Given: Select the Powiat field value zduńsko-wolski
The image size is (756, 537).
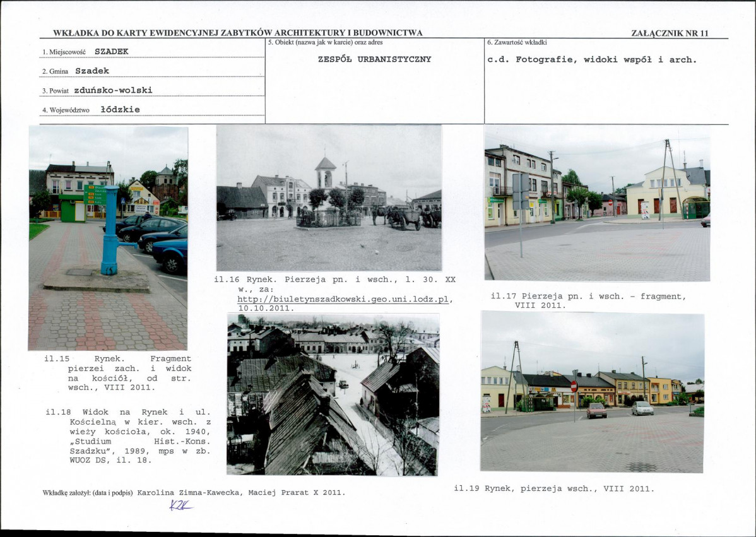Looking at the screenshot, I should click(x=113, y=90).
